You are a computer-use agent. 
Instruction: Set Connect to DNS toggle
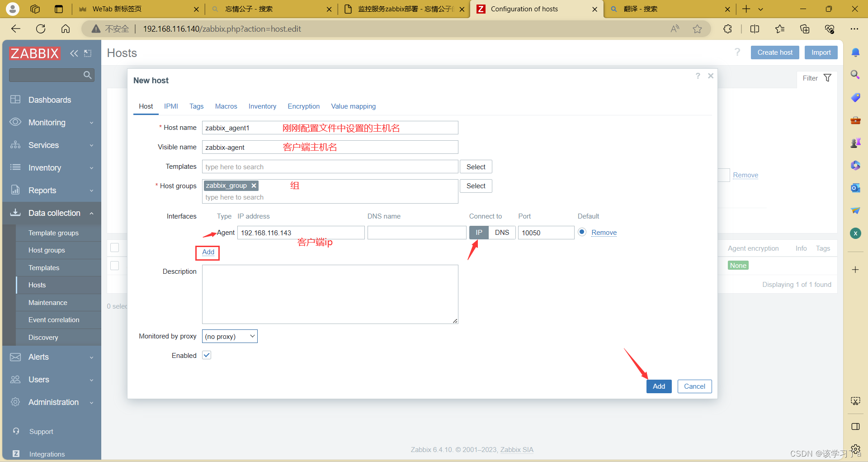tap(502, 233)
